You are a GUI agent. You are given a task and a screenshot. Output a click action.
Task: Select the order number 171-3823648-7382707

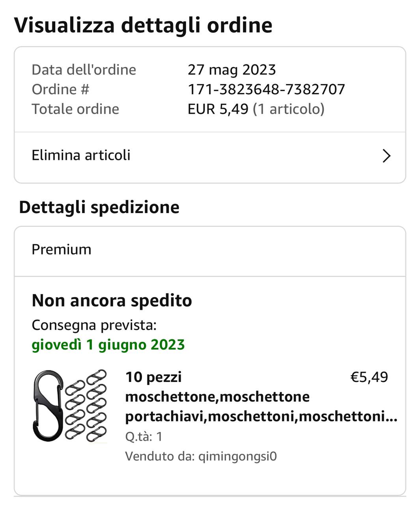click(x=266, y=90)
